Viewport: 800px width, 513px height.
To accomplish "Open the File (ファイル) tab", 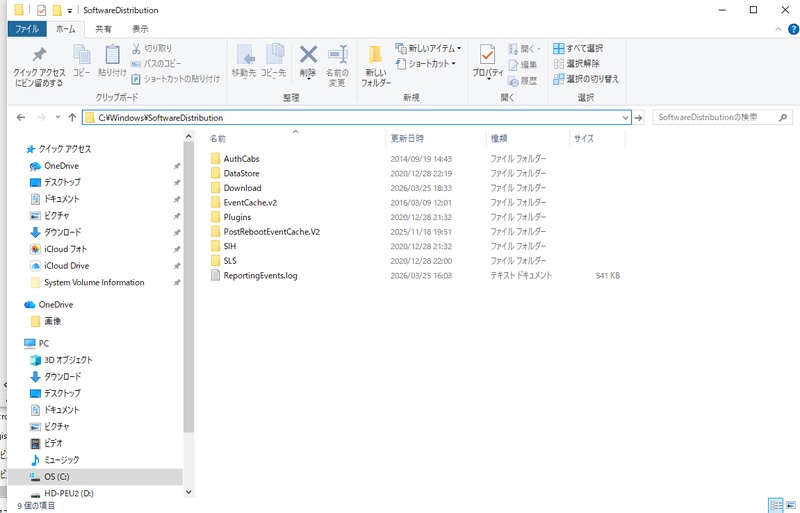I will pyautogui.click(x=27, y=29).
